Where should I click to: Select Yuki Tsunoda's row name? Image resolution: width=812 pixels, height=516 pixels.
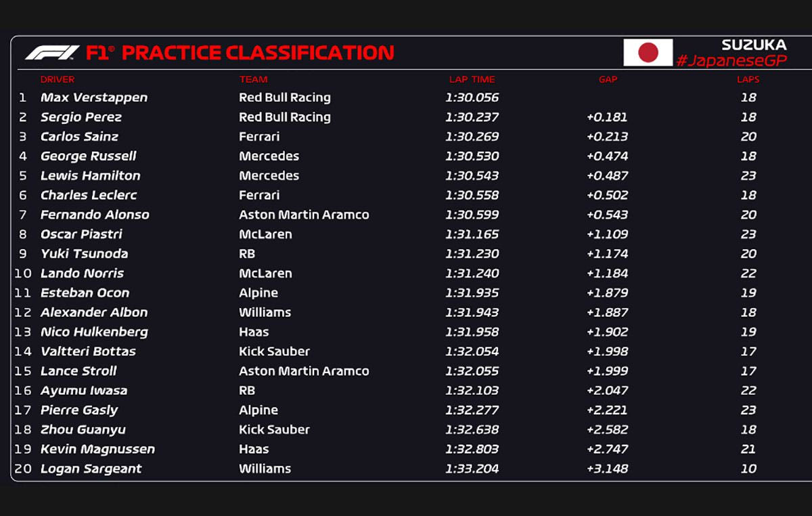point(84,254)
